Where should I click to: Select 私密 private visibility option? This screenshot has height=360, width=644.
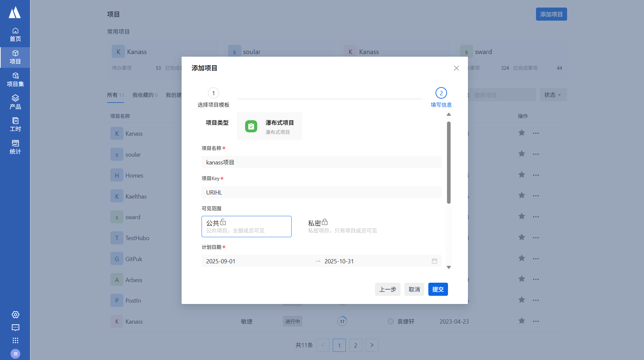(342, 226)
